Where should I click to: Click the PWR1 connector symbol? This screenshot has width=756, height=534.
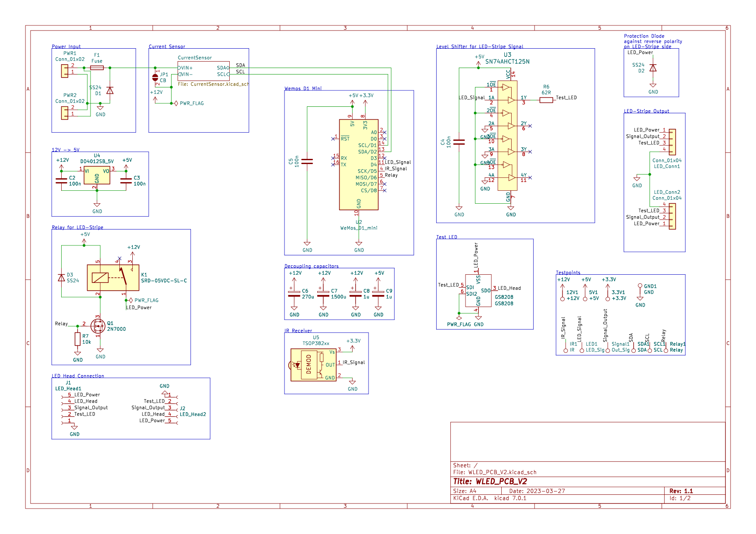pyautogui.click(x=65, y=71)
